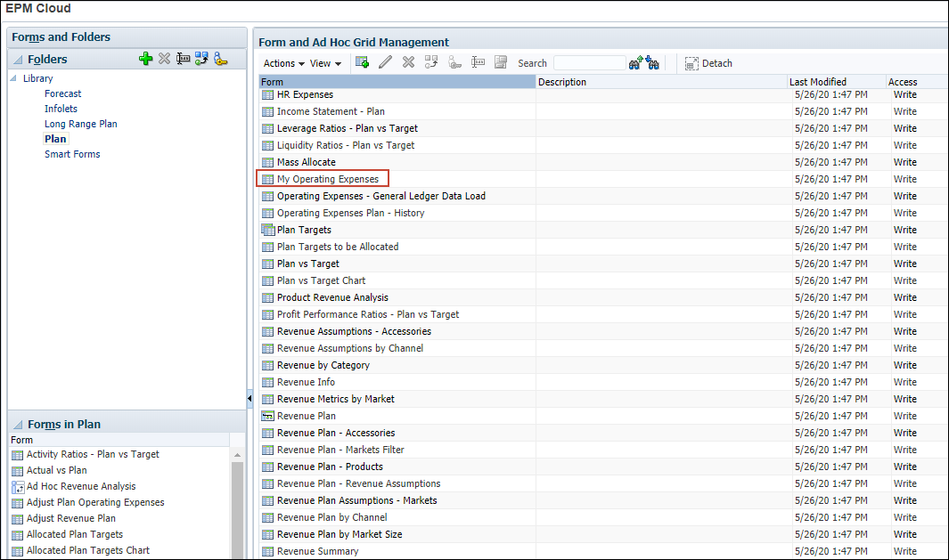The width and height of the screenshot is (949, 560).
Task: Select Revenue Plan by Market Size form
Action: tap(340, 534)
